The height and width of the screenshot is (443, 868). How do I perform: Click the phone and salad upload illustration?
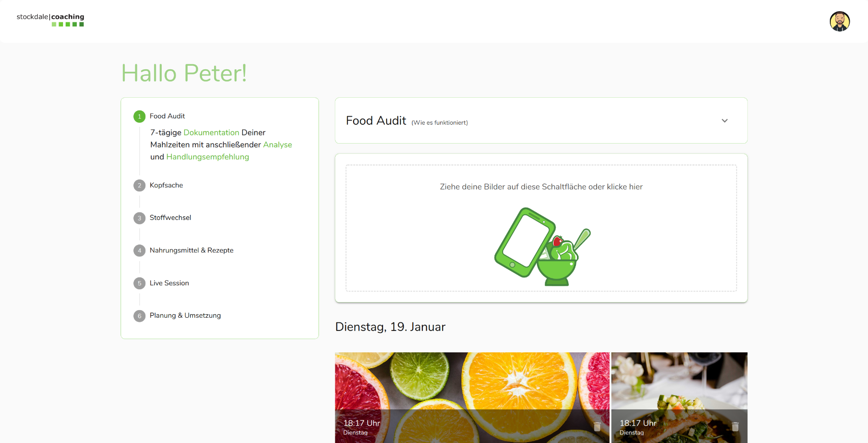542,246
